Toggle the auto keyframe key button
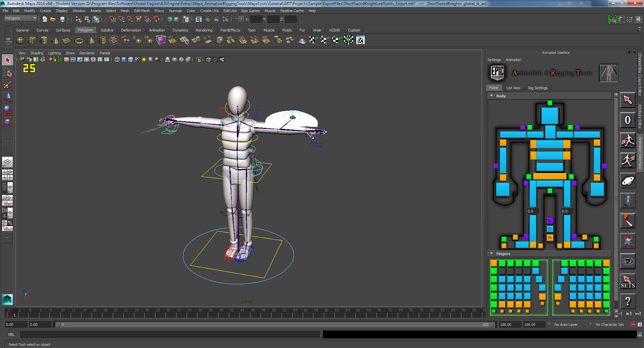Image resolution: width=644 pixels, height=348 pixels. [632, 324]
